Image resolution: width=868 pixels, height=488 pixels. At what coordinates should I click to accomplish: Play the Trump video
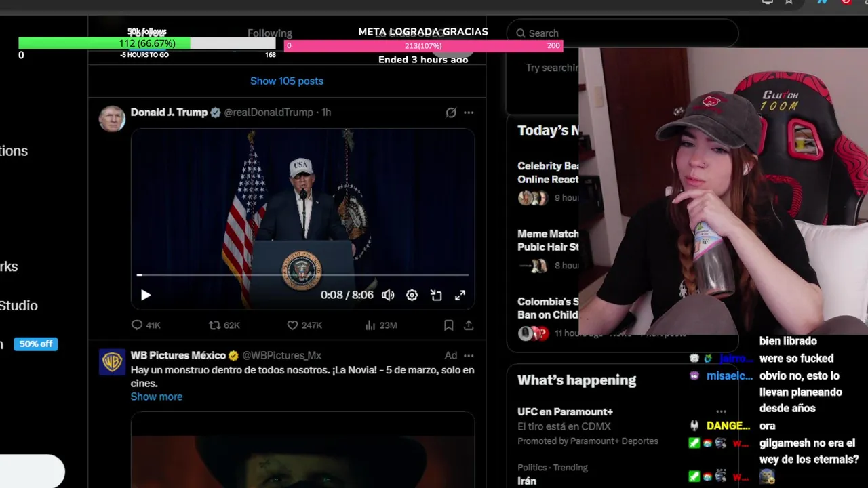pyautogui.click(x=145, y=295)
